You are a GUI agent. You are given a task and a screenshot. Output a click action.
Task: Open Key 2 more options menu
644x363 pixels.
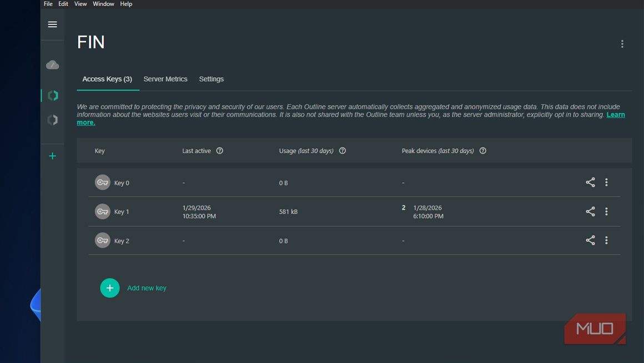tap(606, 240)
